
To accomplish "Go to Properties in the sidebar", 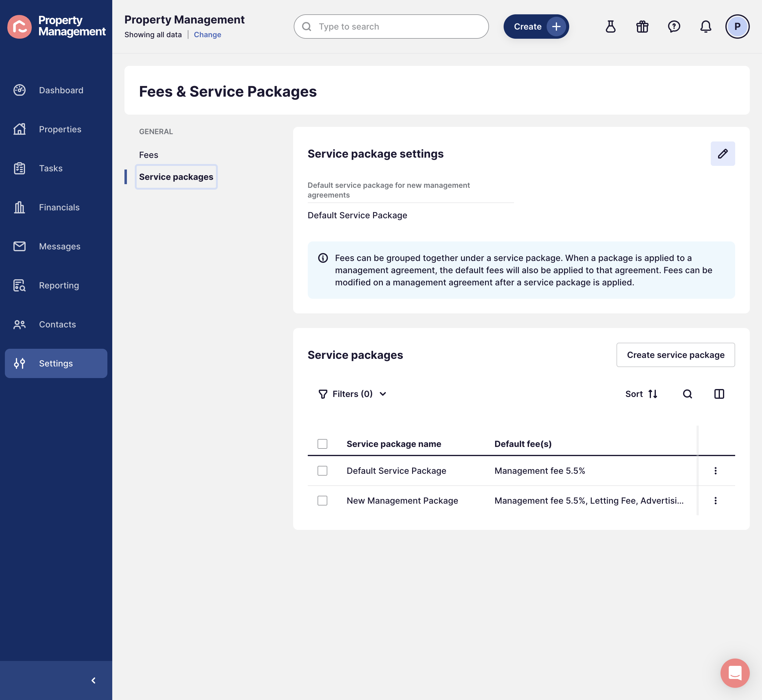I will point(56,129).
